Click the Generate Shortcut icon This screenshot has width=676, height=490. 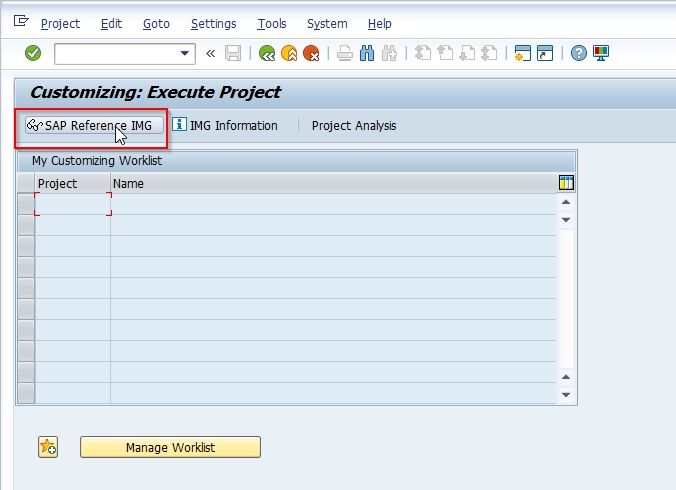545,53
